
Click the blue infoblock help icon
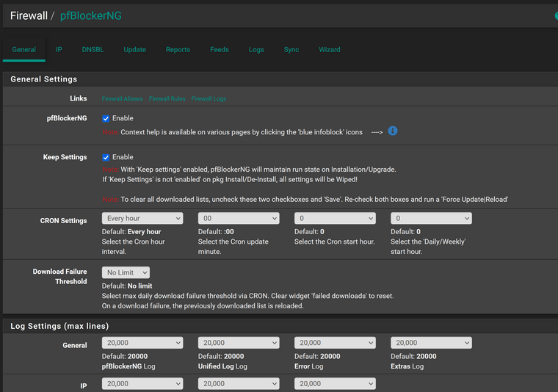tap(393, 131)
